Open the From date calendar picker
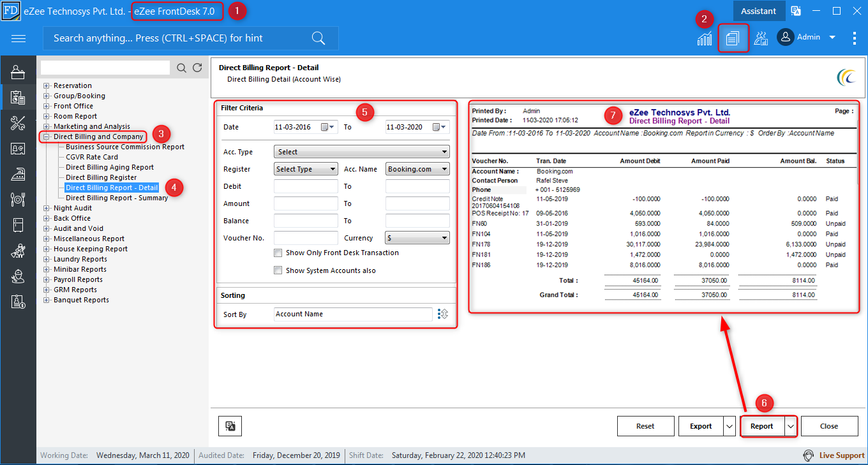The image size is (868, 465). pos(327,127)
